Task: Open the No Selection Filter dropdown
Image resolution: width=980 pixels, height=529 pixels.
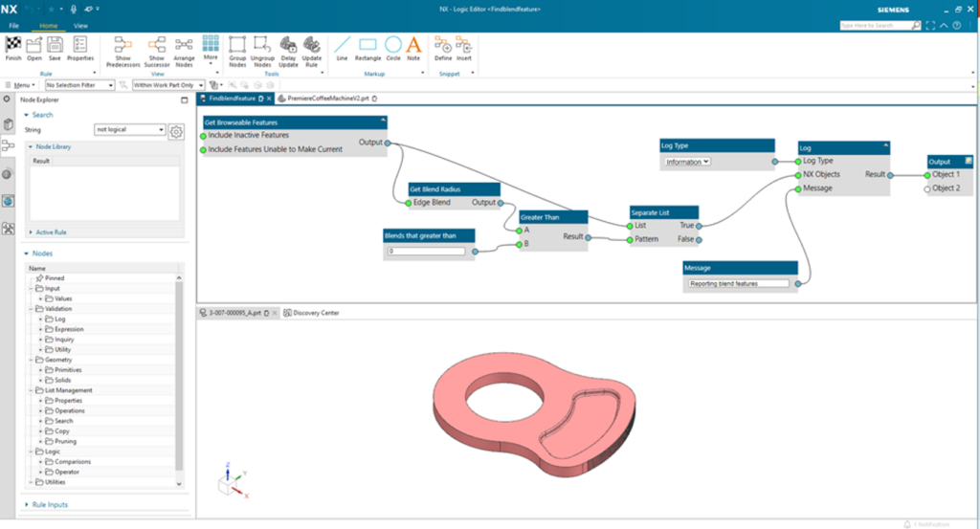Action: tap(80, 85)
